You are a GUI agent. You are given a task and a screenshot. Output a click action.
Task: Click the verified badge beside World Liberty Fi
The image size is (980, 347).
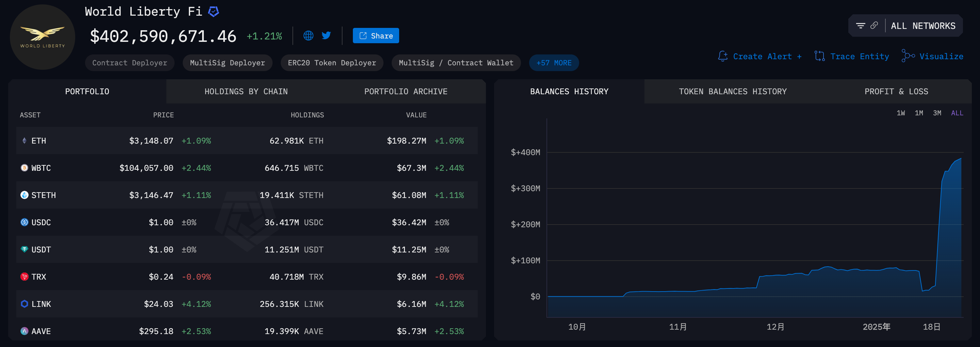(x=213, y=12)
